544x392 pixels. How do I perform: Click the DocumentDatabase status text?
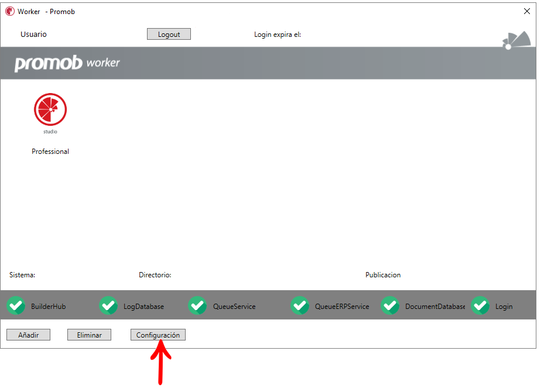tap(435, 307)
